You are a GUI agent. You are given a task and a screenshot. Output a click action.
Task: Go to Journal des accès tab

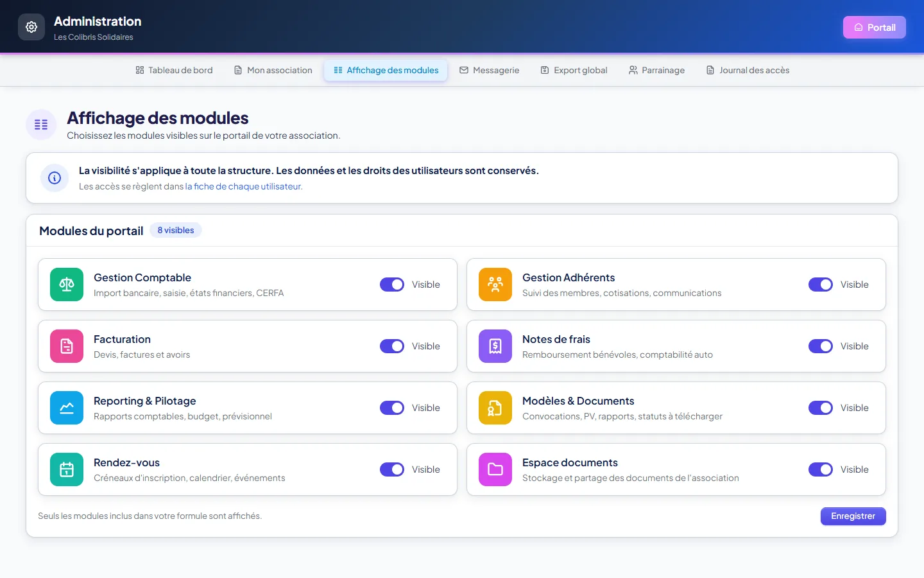click(748, 70)
